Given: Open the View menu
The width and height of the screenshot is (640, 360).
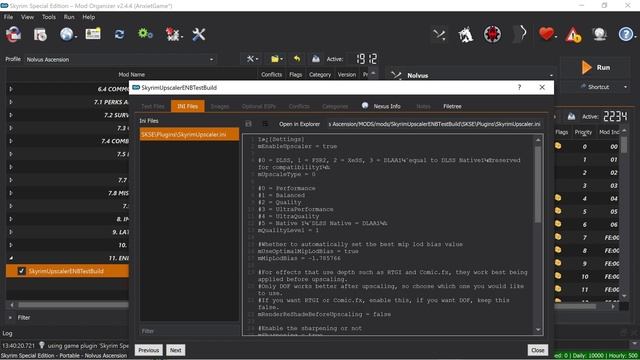Looking at the screenshot, I should tap(27, 17).
